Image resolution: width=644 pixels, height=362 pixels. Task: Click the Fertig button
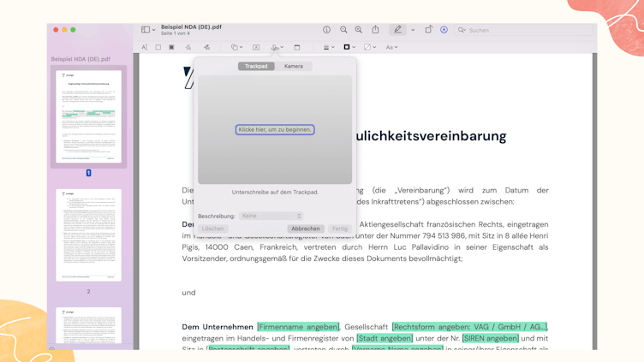340,228
